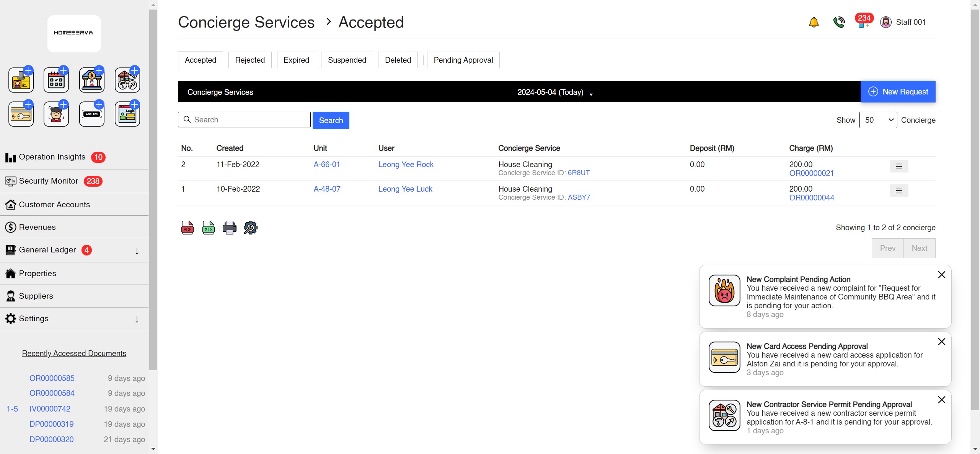Click the phone call icon in header
This screenshot has height=454, width=980.
click(x=839, y=22)
